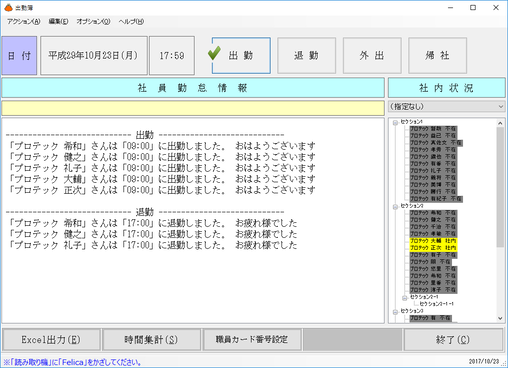
Task: Select 健之 不在 row in セクション2
Action: pos(433,220)
